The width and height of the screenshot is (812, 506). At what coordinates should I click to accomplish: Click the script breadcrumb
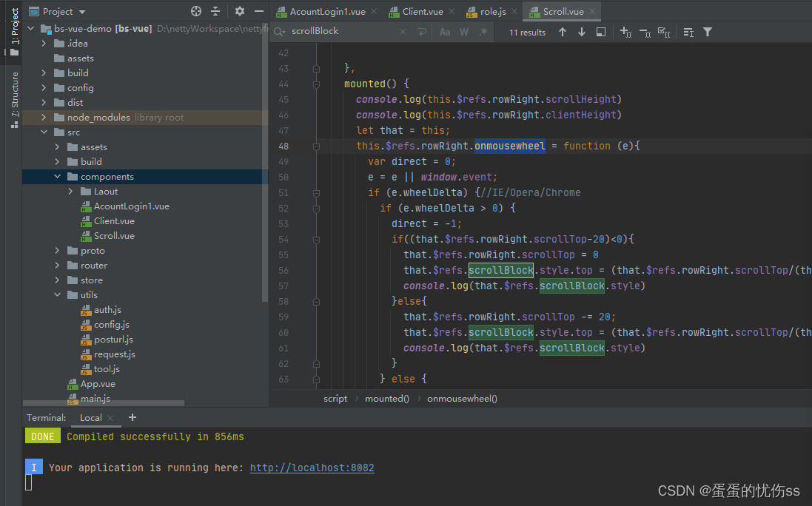click(x=335, y=399)
